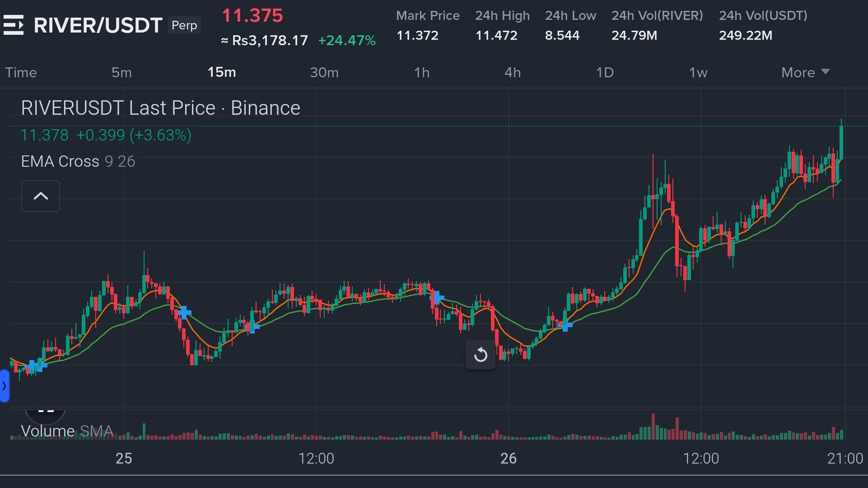The image size is (868, 488).
Task: Open the RIVER/USDT pair selector
Action: [98, 25]
